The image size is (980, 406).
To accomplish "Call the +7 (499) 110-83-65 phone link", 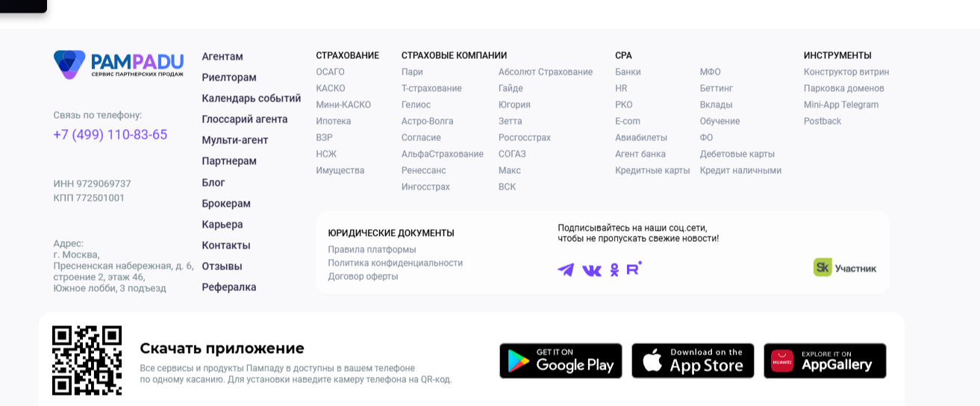I will coord(110,135).
